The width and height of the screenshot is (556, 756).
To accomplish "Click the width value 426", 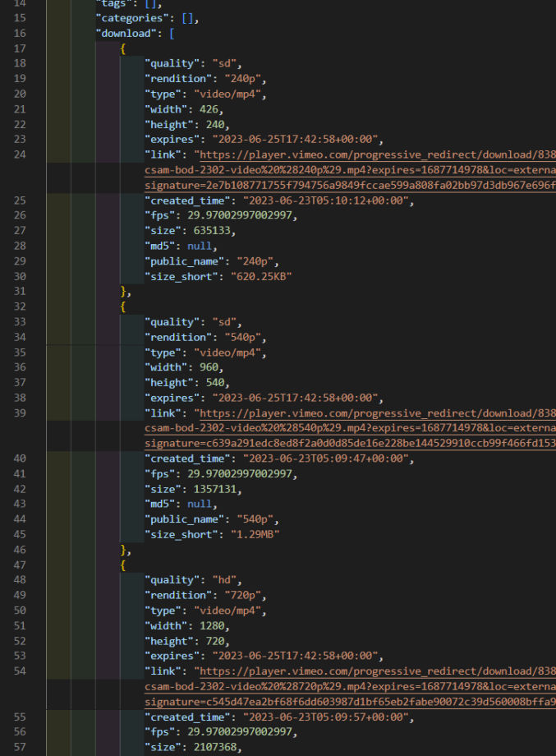I will pos(209,109).
